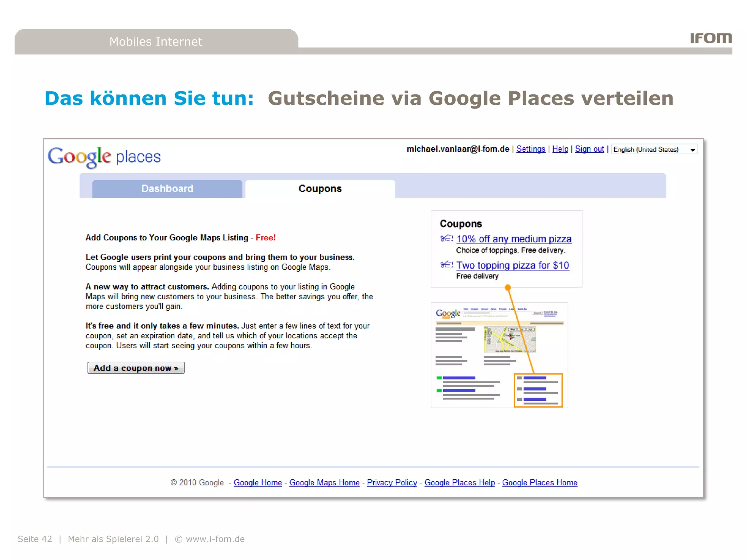Image resolution: width=747 pixels, height=560 pixels.
Task: Click the © 2010 Google footer text
Action: click(x=197, y=483)
